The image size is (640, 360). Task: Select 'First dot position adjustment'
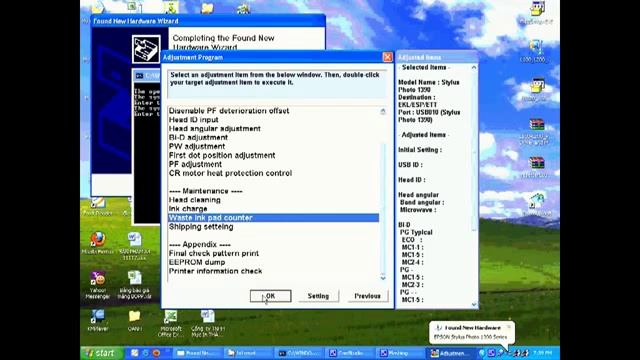point(222,156)
